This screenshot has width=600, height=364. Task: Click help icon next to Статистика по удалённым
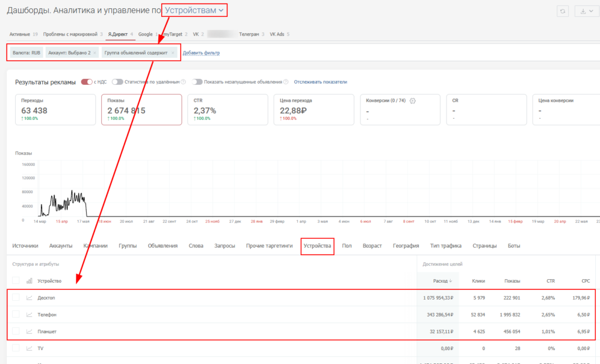[x=183, y=82]
